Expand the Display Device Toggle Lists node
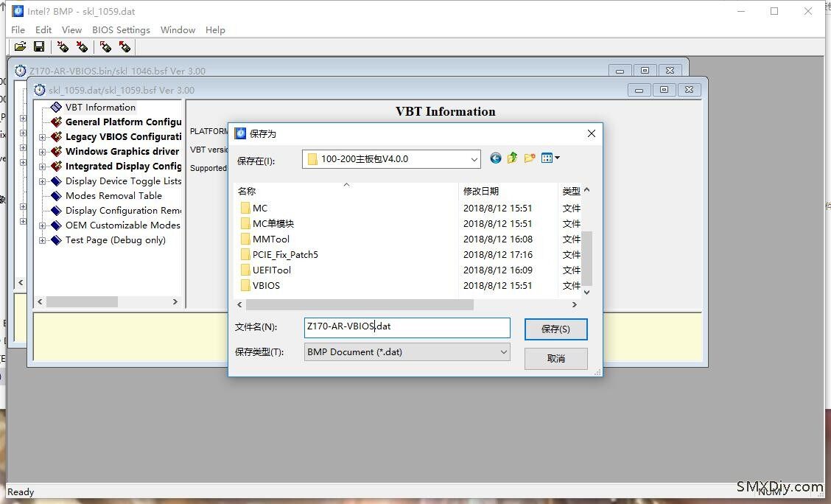This screenshot has height=504, width=831. pyautogui.click(x=43, y=181)
